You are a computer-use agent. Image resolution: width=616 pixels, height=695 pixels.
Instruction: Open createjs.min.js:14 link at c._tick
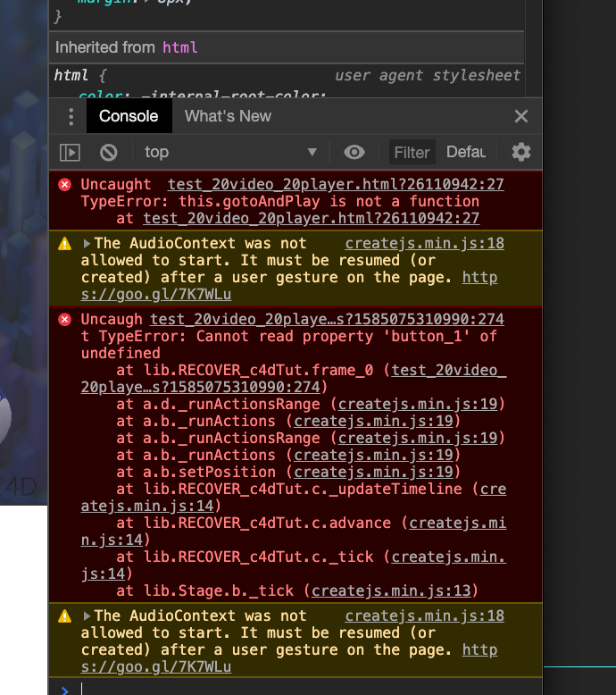(294, 565)
